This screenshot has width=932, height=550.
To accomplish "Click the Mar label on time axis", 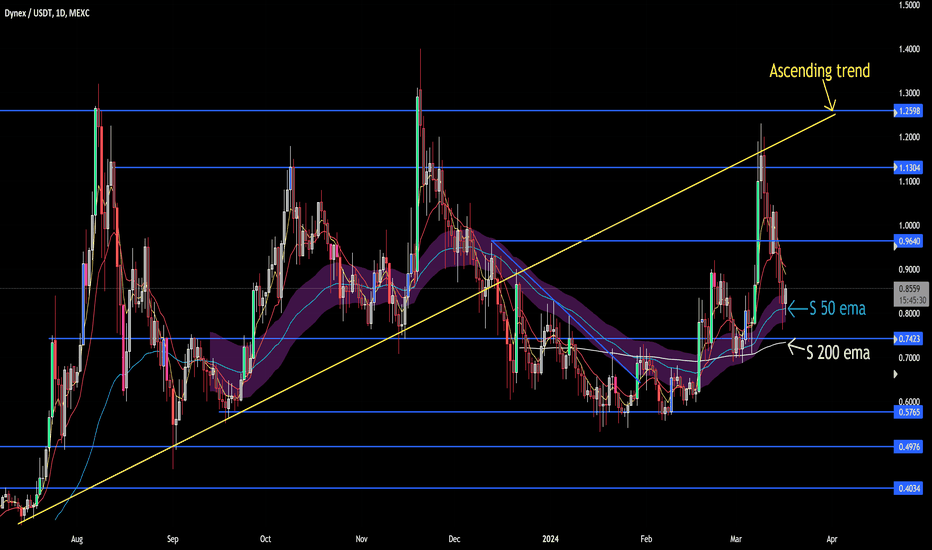I will coord(736,539).
